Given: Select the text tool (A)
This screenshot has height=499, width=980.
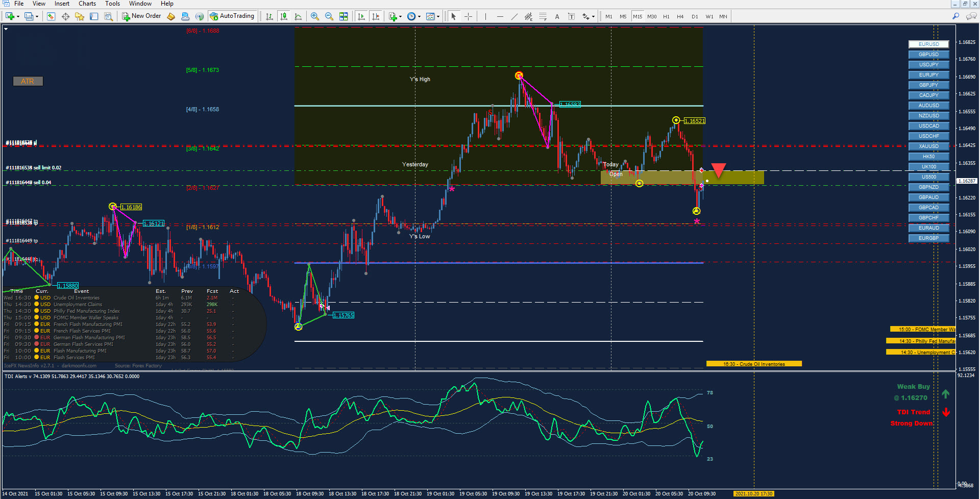Looking at the screenshot, I should [x=557, y=16].
